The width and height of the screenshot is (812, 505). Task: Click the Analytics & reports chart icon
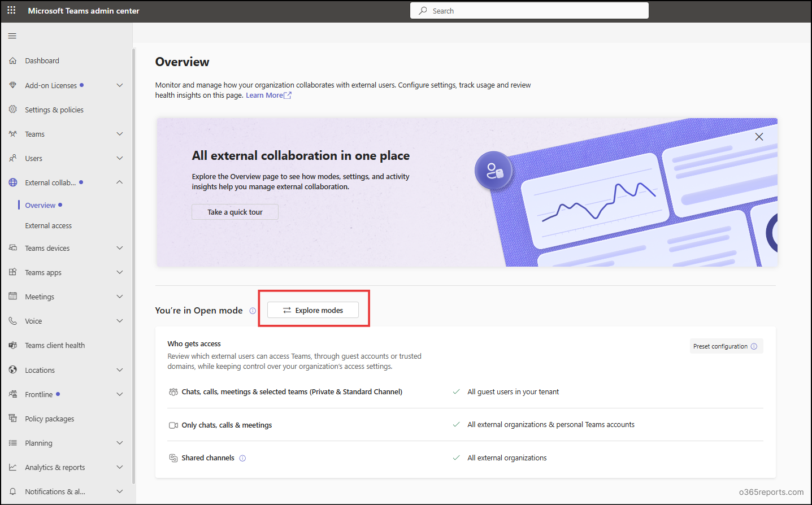[x=13, y=467]
